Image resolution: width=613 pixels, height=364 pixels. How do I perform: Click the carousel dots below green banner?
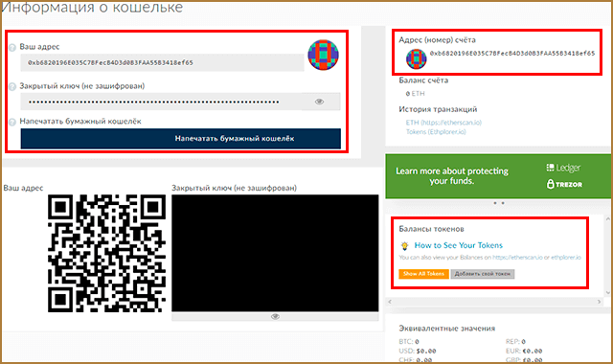[x=499, y=203]
